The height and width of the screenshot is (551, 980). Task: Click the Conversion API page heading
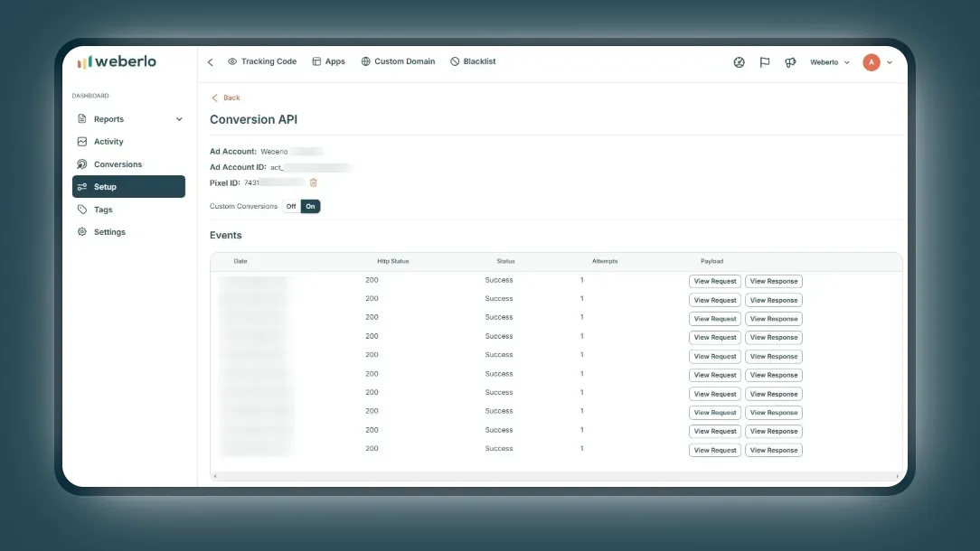[x=254, y=119]
